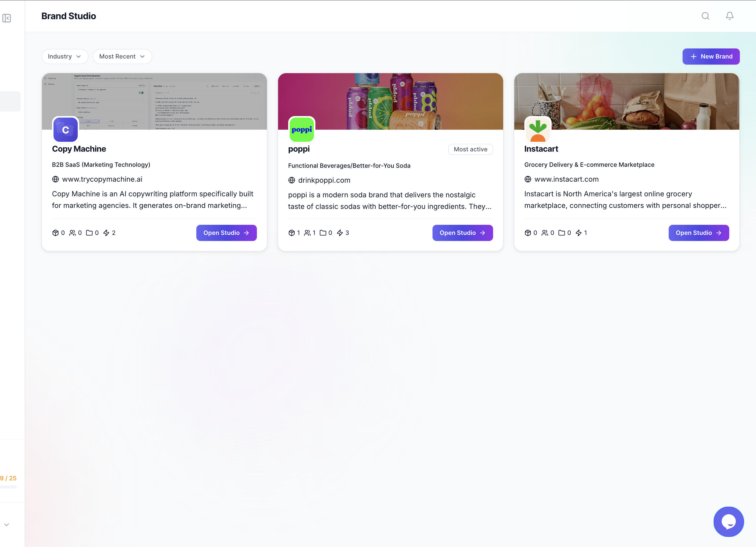
Task: Open Studio for the poppi brand
Action: tap(462, 233)
